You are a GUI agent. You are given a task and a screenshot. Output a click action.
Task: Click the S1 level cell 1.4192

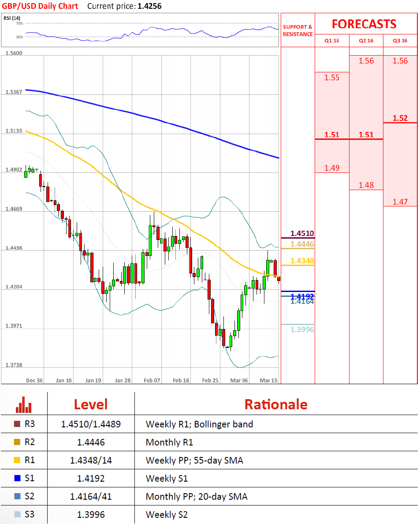[x=91, y=478]
